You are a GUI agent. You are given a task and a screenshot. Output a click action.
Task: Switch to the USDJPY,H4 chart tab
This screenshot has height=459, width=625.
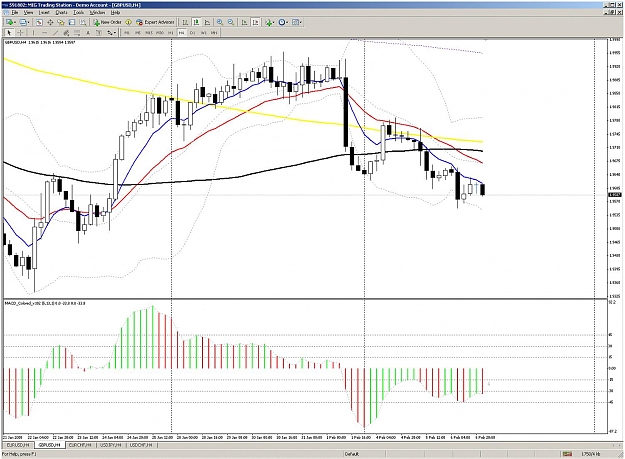111,445
